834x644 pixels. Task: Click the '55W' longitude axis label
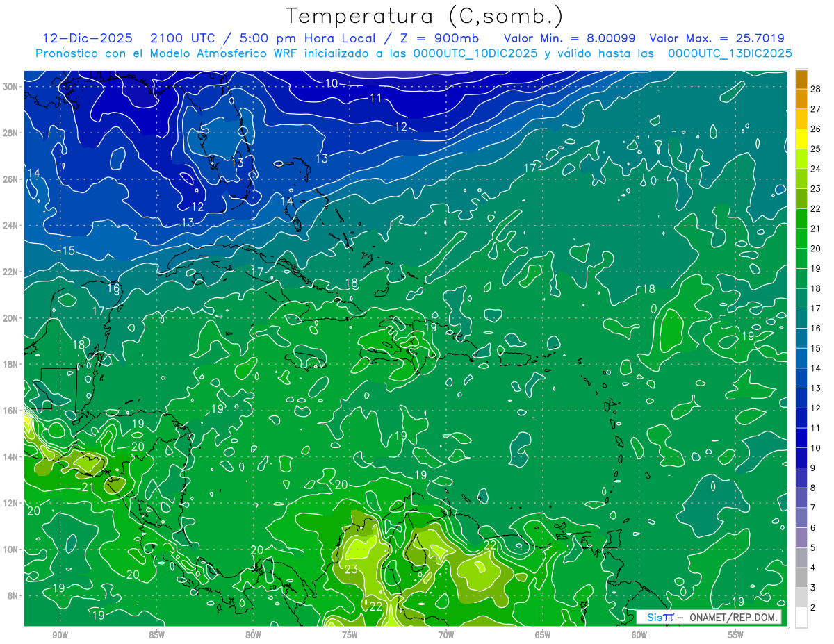[x=735, y=635]
